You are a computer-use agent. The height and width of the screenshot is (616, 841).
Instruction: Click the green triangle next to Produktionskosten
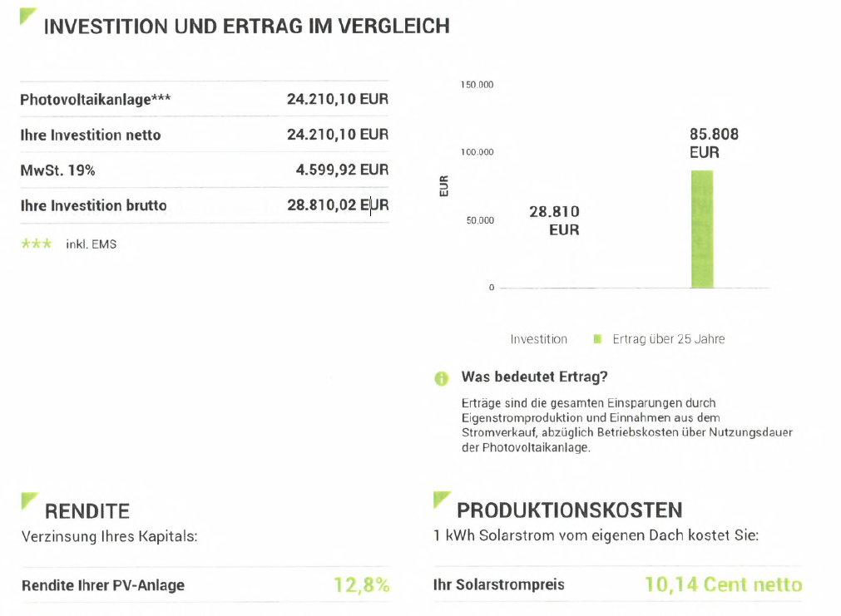(x=441, y=499)
